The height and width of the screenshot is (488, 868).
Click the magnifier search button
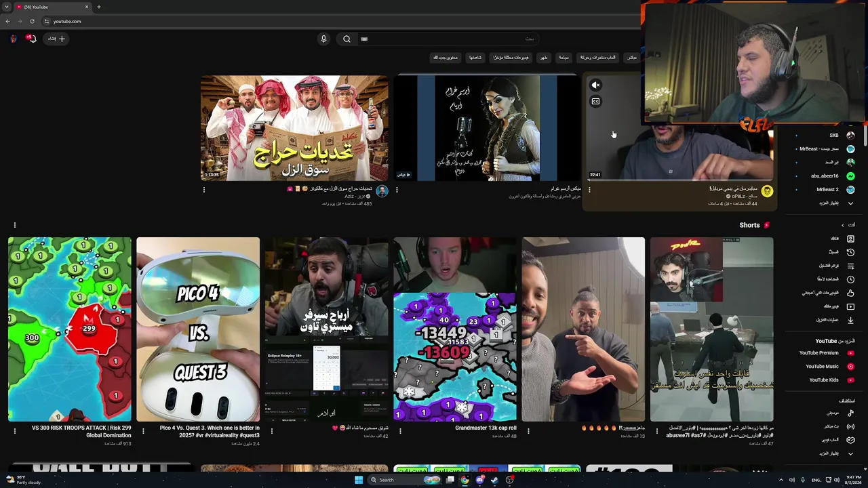[347, 39]
